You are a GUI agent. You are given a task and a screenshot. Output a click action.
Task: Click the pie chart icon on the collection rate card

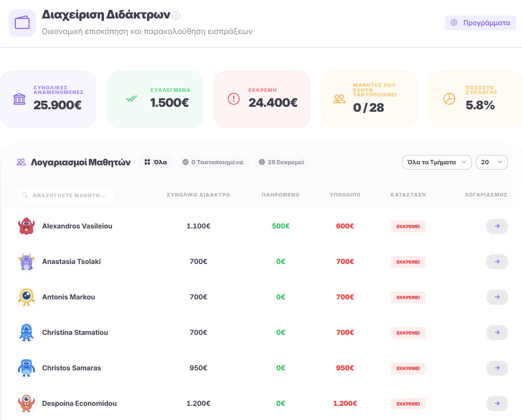tap(449, 99)
